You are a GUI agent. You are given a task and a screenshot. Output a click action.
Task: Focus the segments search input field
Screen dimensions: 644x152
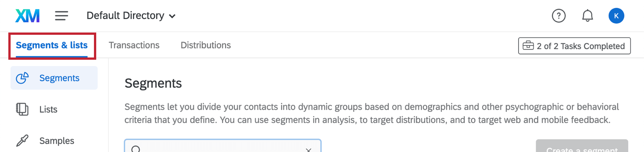click(223, 148)
